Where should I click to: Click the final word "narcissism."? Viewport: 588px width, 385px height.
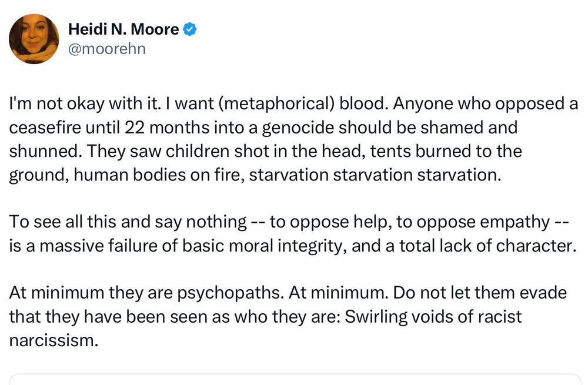(x=54, y=340)
